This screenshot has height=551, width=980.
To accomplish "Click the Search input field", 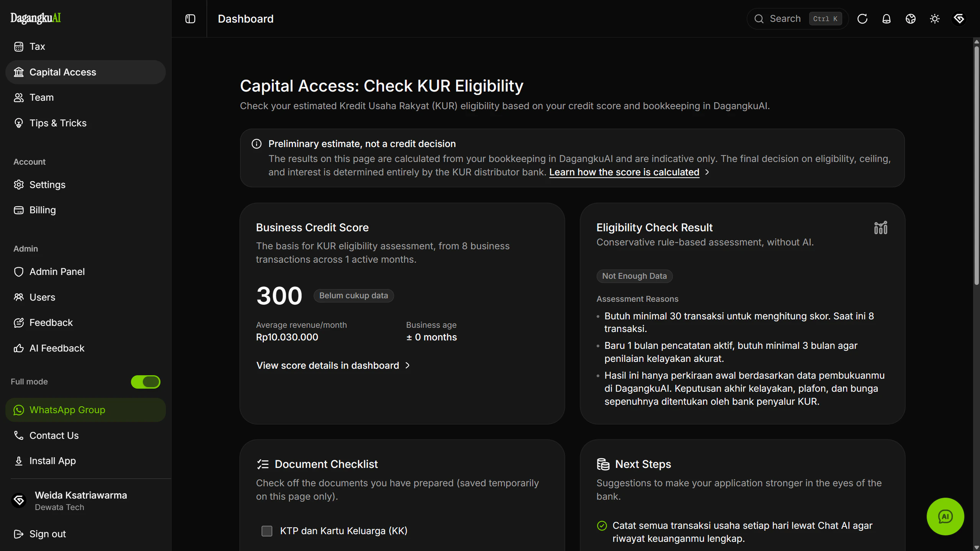I will coord(797,19).
